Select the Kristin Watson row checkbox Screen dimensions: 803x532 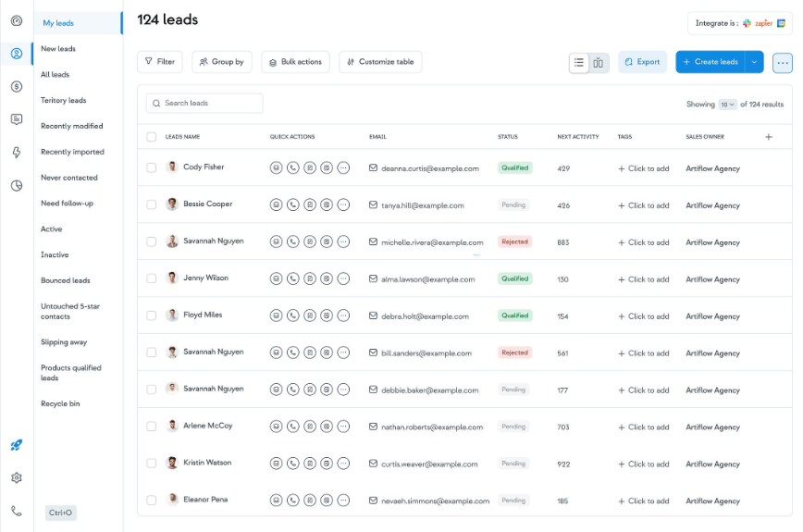click(x=151, y=464)
